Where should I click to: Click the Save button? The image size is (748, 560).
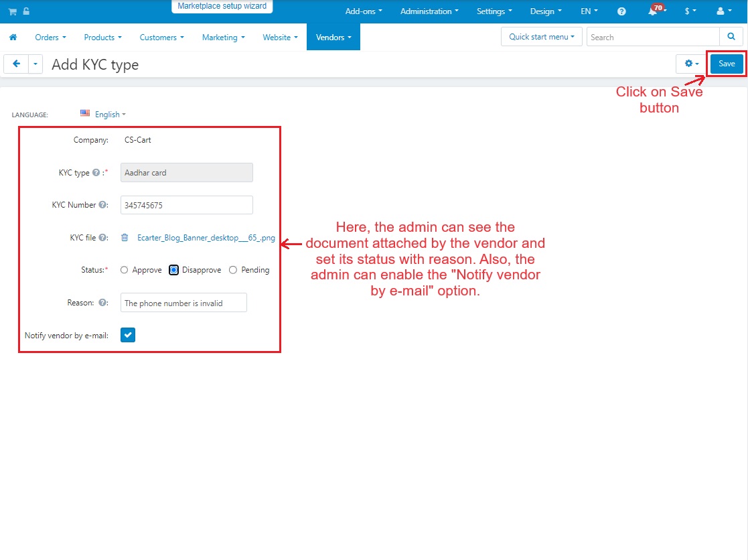727,64
